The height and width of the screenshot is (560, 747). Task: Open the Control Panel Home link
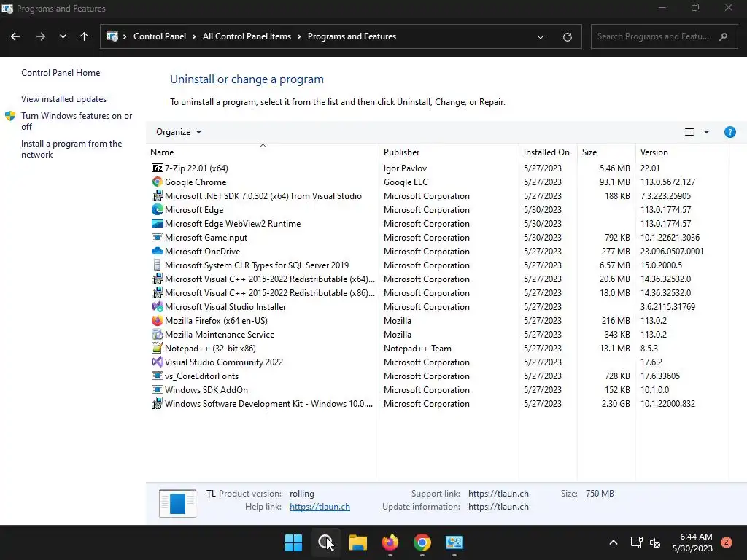61,73
